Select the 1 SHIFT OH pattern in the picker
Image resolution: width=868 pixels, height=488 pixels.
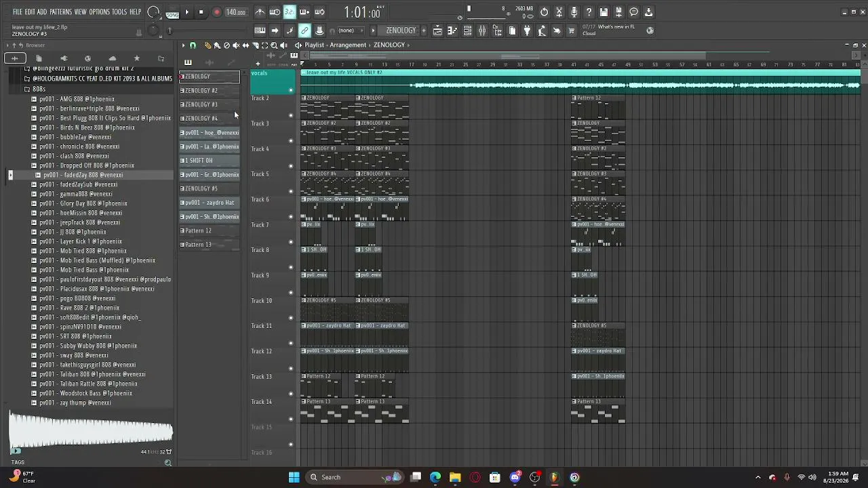click(x=210, y=161)
